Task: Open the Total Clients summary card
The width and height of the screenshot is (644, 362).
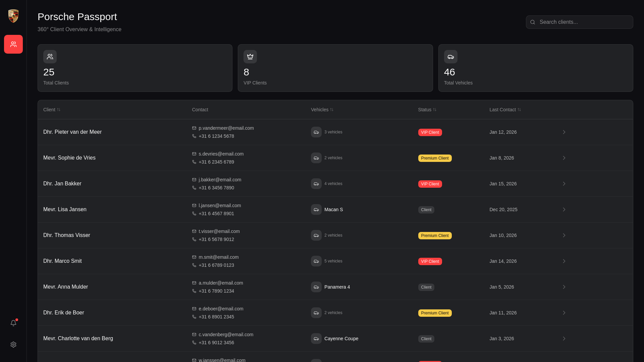Action: [x=135, y=68]
